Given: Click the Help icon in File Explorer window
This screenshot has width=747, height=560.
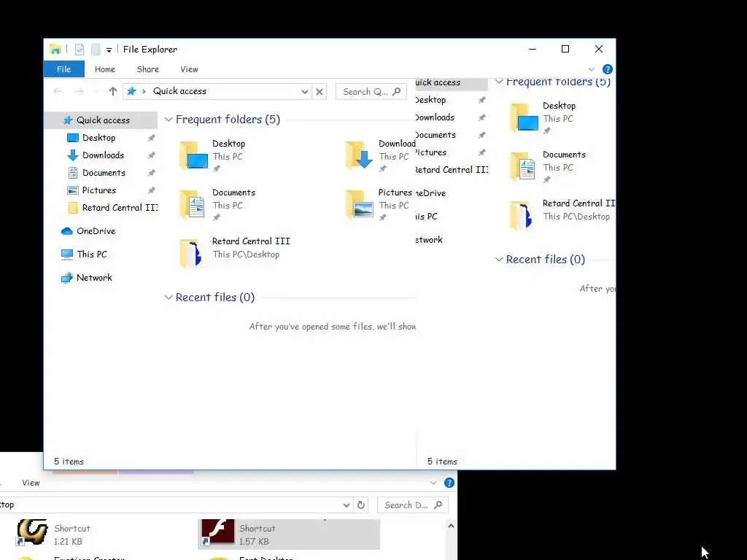Looking at the screenshot, I should pyautogui.click(x=608, y=69).
